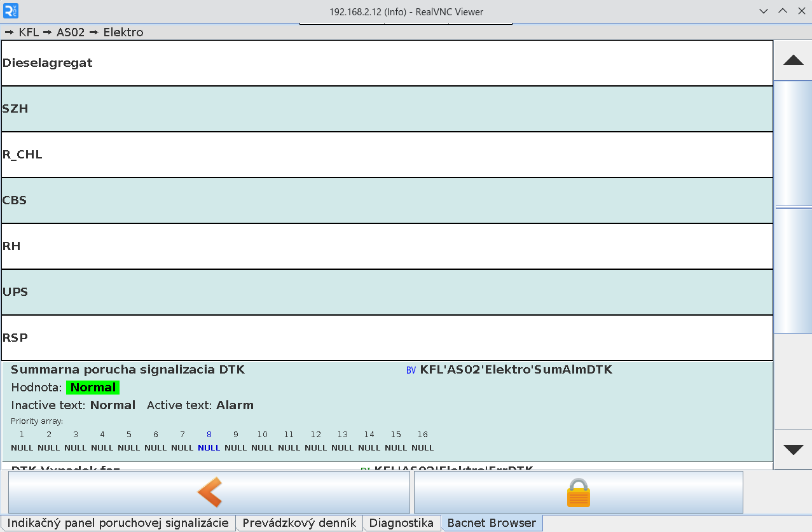Open the SZH list entry

tap(387, 109)
